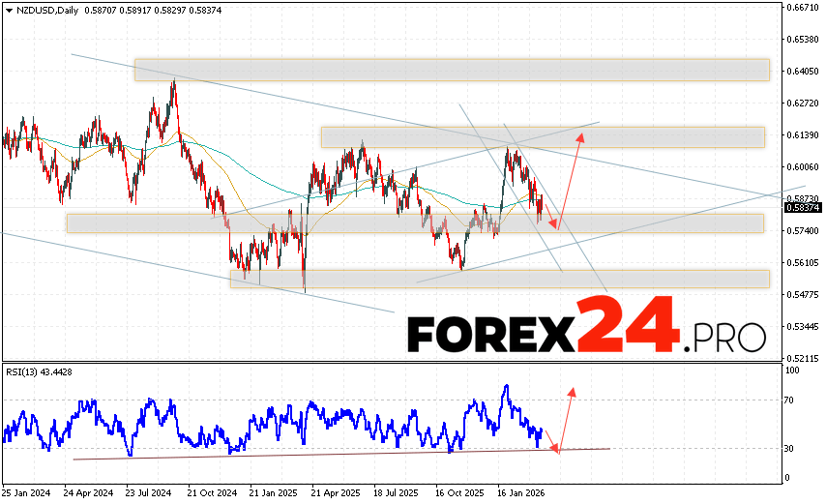Select the support zone rectangle near 0.5740
This screenshot has height=504, width=826.
pyautogui.click(x=414, y=223)
